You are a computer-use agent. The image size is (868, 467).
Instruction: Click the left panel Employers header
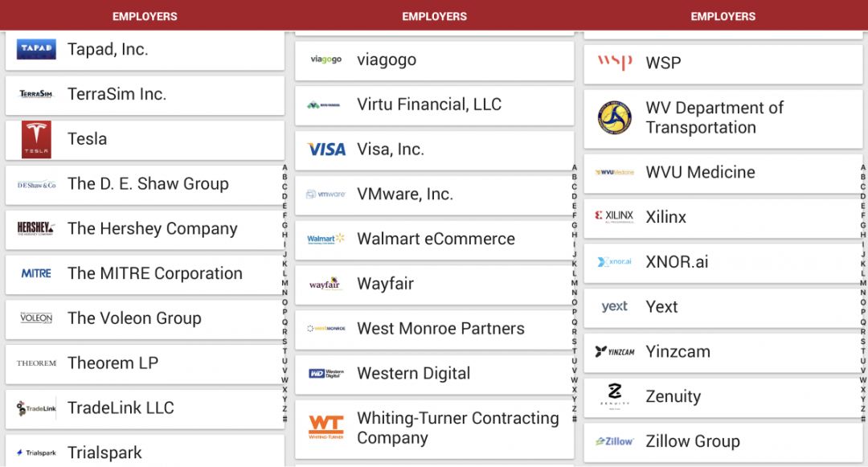coord(145,16)
